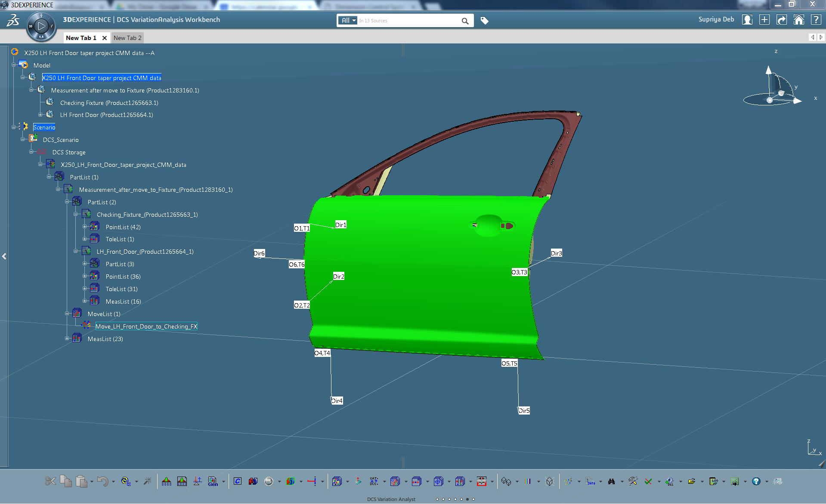
Task: Open dropdown arrow next to Paste icon
Action: coord(92,482)
